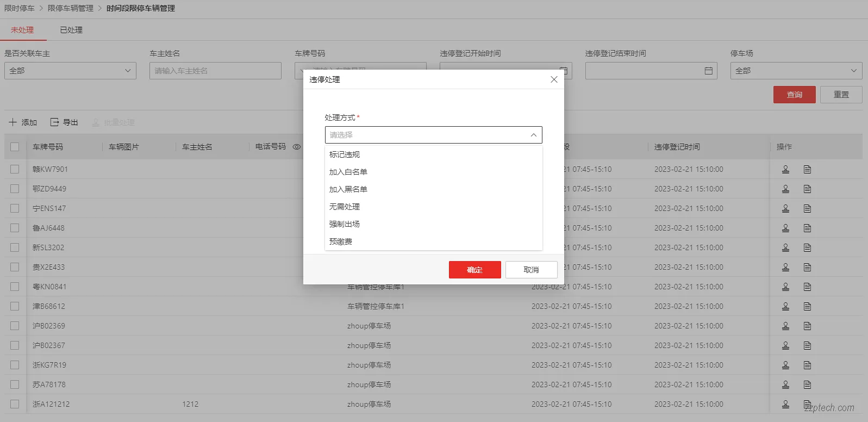
Task: Open the document icon for 新SL3202 row
Action: coord(807,247)
